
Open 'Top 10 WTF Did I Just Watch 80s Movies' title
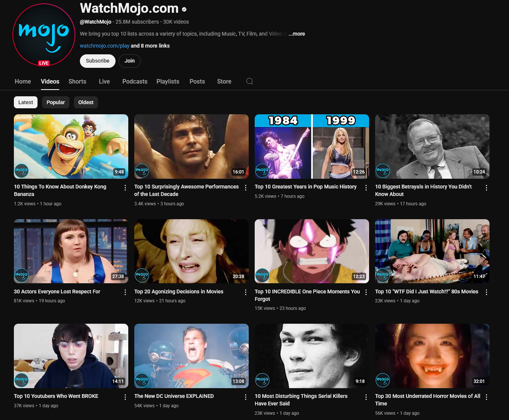pos(427,291)
